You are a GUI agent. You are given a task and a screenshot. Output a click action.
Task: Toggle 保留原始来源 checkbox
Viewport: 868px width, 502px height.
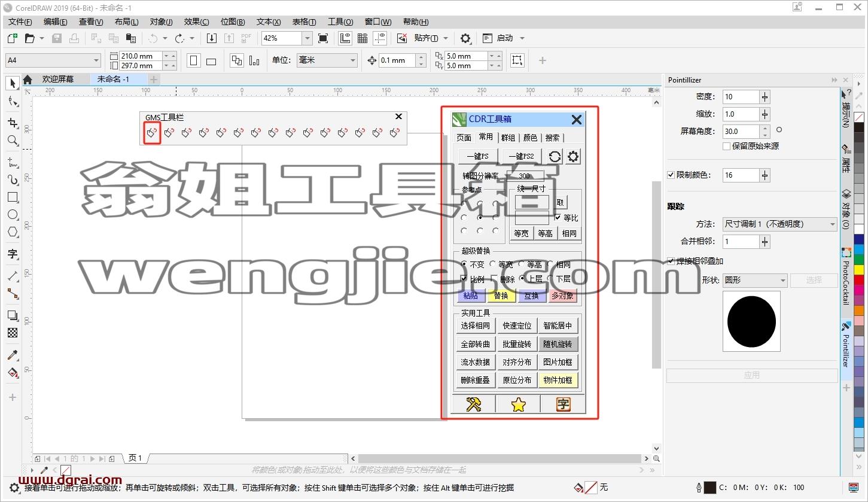pos(726,146)
